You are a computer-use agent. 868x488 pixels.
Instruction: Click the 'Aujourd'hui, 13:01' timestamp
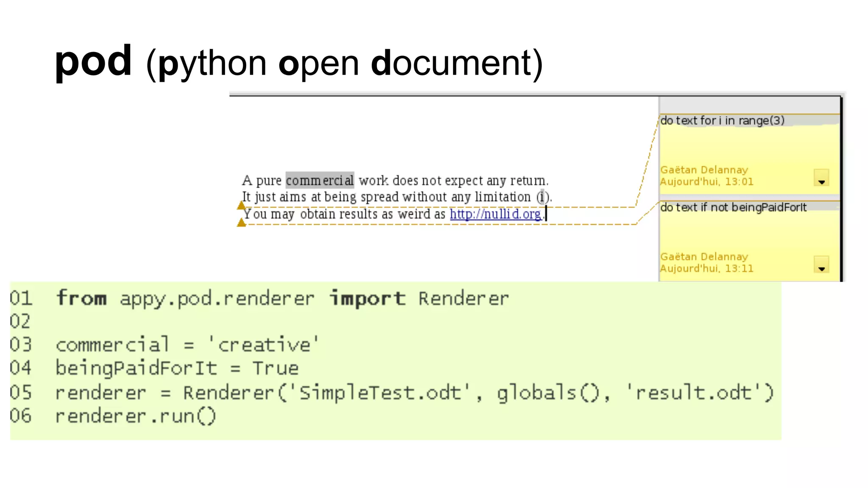click(x=707, y=182)
